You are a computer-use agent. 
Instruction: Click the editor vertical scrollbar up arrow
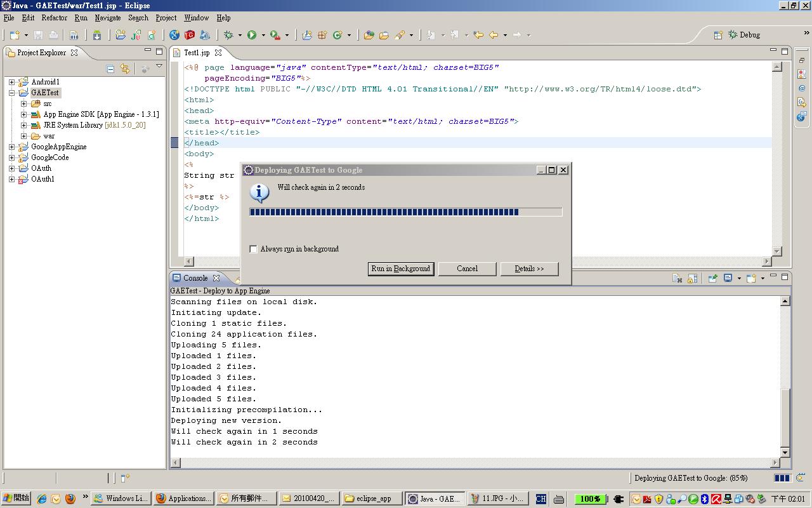coord(777,67)
